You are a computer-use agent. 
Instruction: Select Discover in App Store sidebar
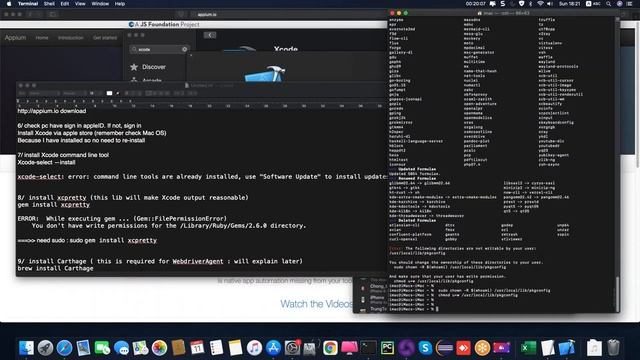[x=154, y=67]
